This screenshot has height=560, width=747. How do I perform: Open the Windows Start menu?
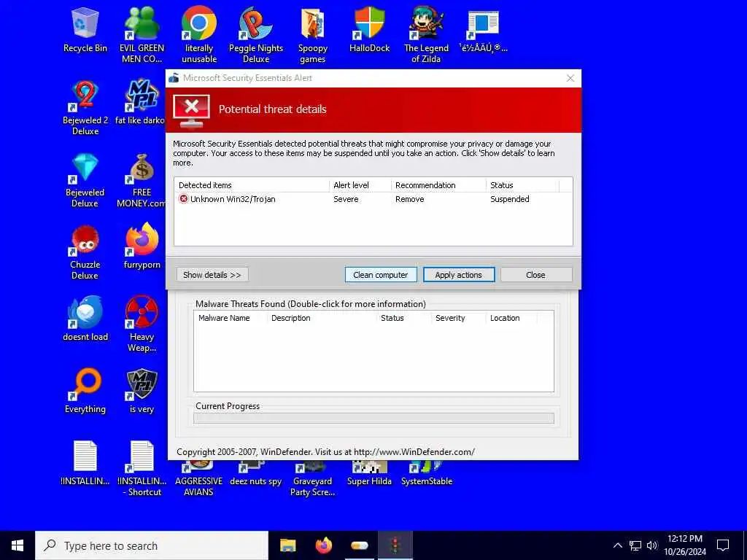[x=18, y=545]
